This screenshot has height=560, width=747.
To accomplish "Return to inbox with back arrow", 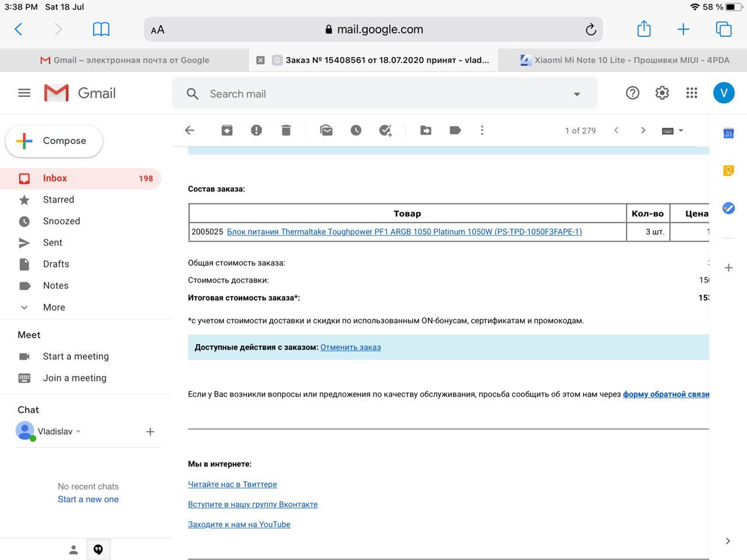I will 190,130.
